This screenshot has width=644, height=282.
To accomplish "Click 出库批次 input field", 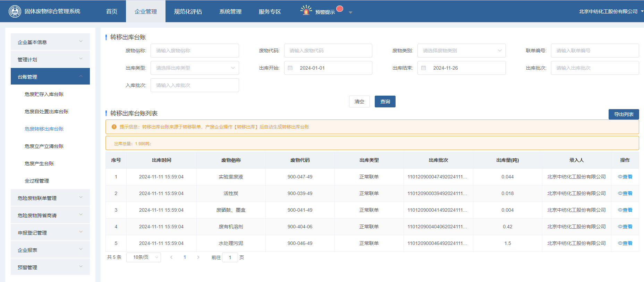I will (595, 68).
